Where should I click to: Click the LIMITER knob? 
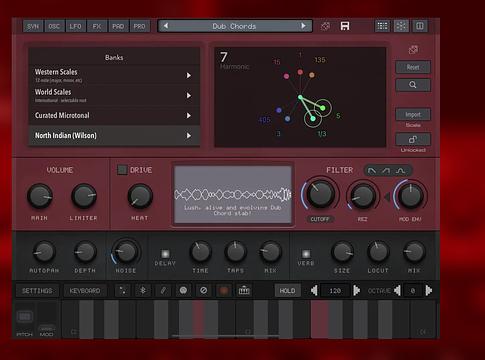84,197
